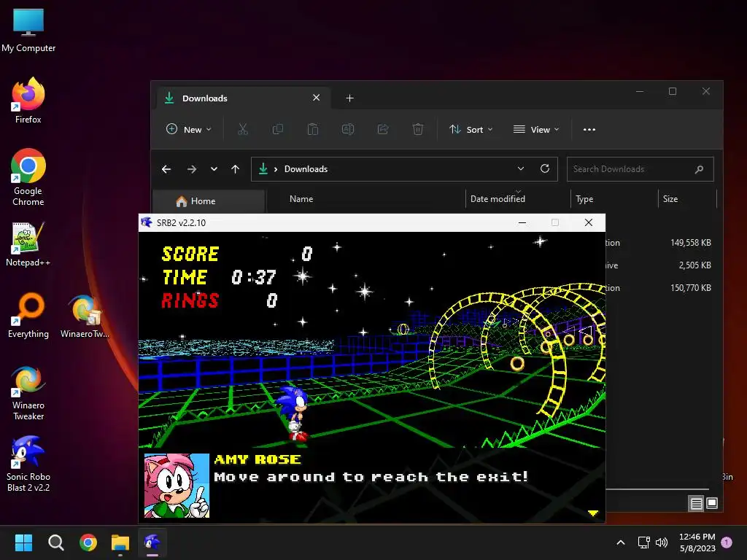Click the Copy icon in Explorer toolbar
The image size is (747, 560).
click(278, 129)
